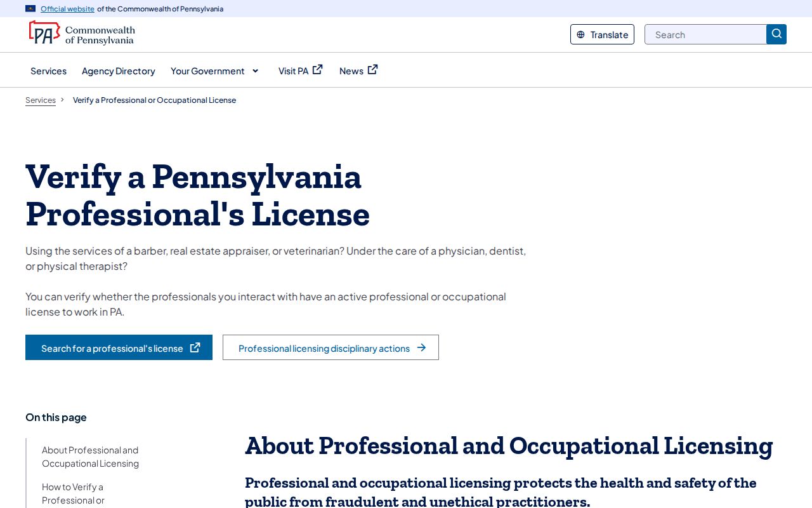The image size is (812, 508).
Task: Go to Services breadcrumb link
Action: 41,100
